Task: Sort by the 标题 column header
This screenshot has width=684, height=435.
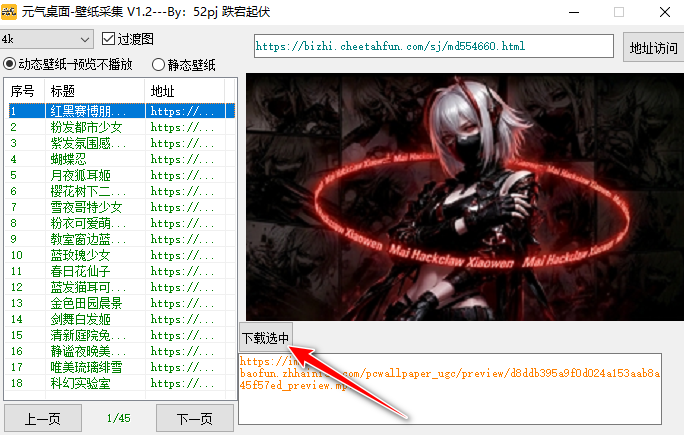Action: pos(95,91)
